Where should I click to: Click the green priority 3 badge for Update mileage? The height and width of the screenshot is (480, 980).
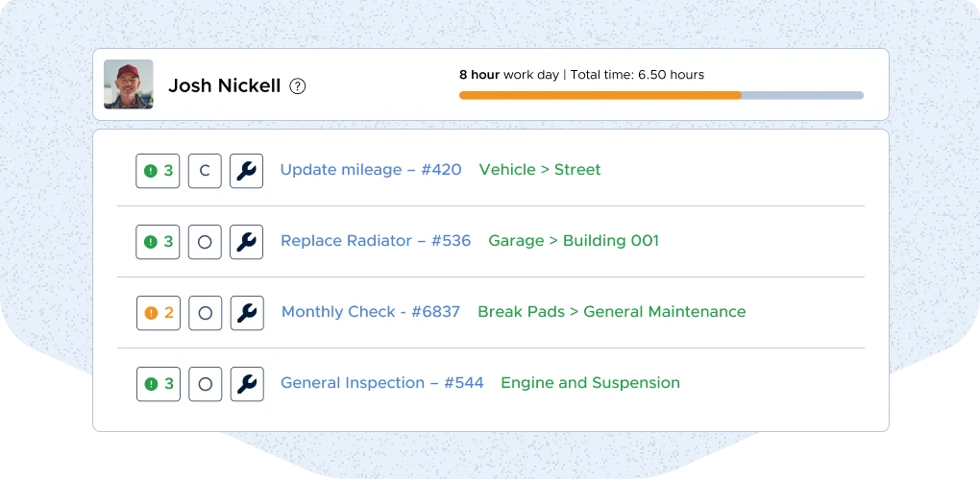159,171
